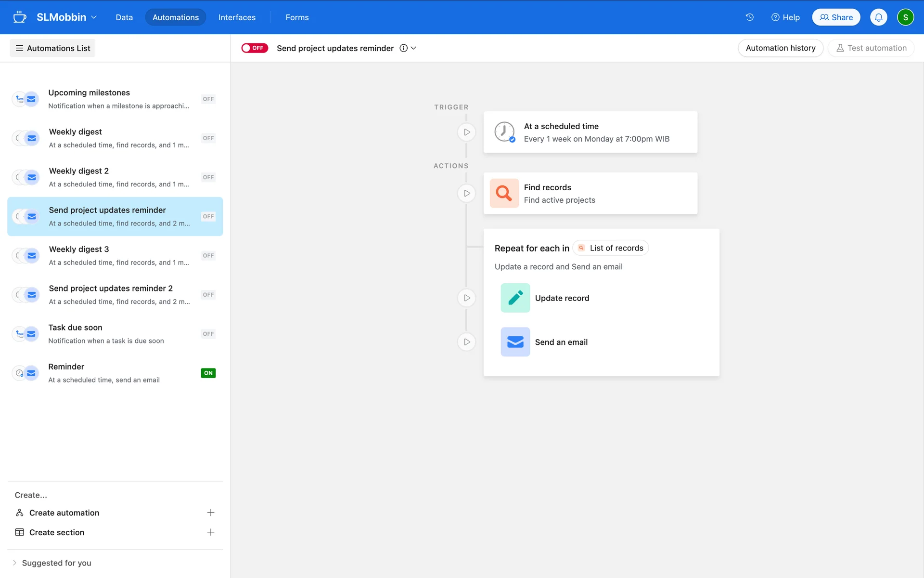Click the plus icon for Create automation
Screen dimensions: 924x578
210,512
